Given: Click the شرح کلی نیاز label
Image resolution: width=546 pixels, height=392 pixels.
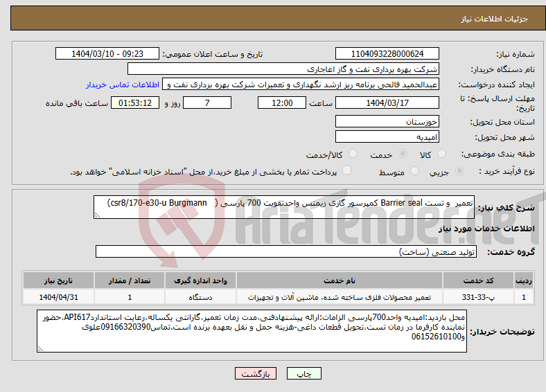Looking at the screenshot, I should pyautogui.click(x=506, y=208).
